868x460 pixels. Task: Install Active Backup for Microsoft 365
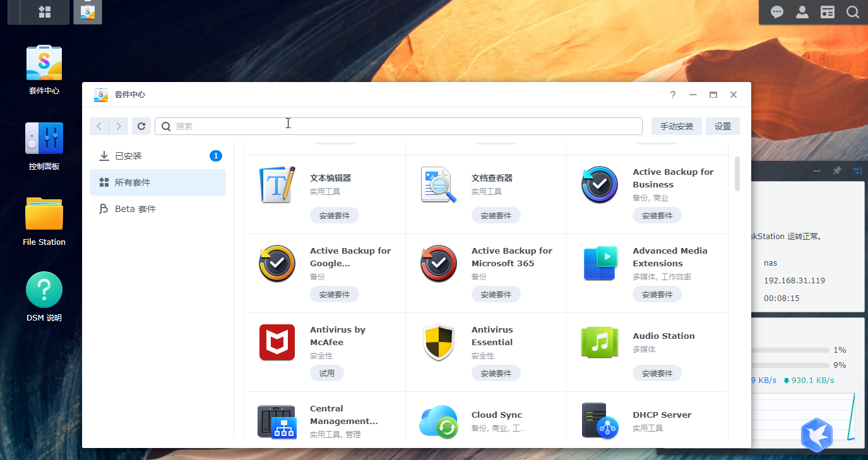(x=496, y=294)
